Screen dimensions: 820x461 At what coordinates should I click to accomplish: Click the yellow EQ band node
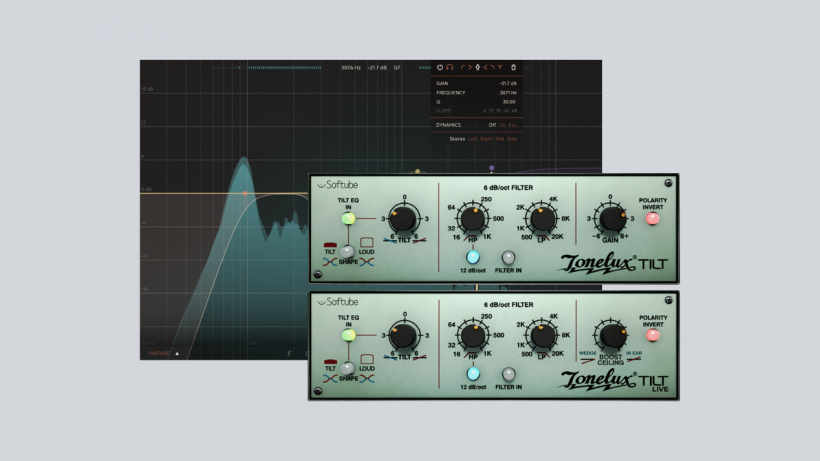point(417,171)
